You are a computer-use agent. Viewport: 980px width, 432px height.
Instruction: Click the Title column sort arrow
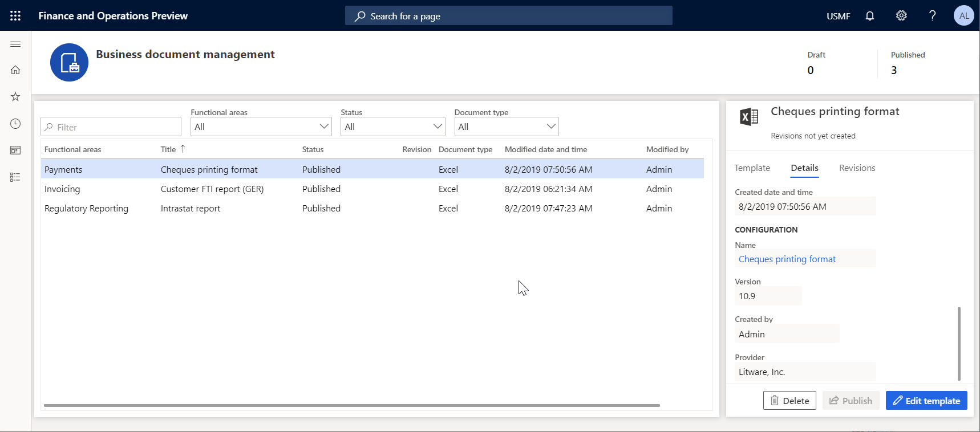pos(183,149)
